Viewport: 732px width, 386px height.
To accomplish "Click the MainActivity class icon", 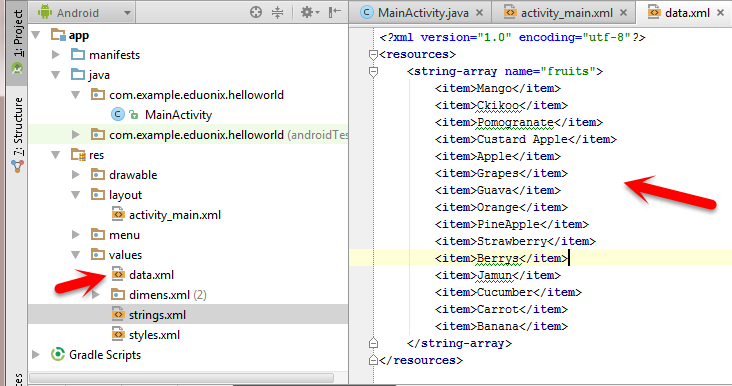I will [118, 114].
